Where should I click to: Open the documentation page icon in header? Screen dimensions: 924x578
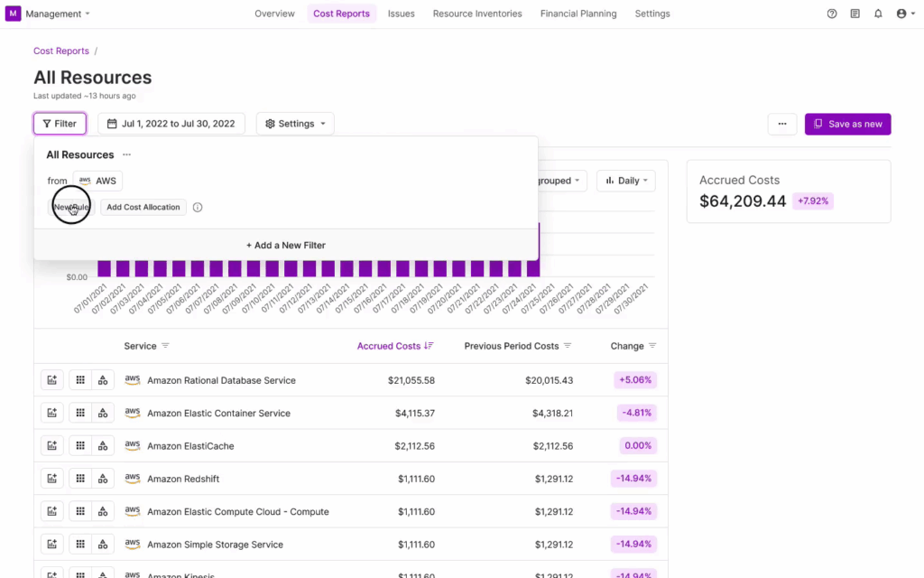click(855, 14)
